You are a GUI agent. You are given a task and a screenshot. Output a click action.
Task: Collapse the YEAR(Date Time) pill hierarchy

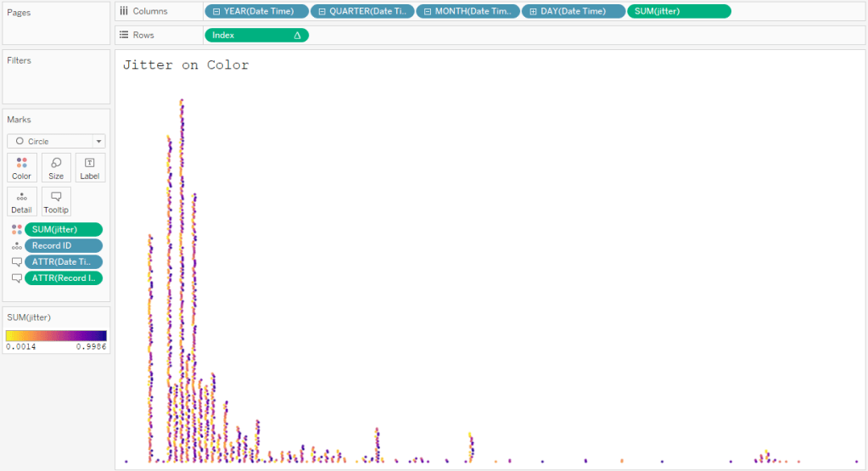(217, 11)
